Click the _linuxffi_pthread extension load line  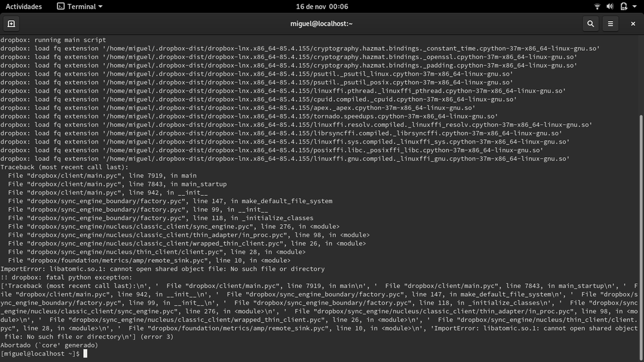tap(283, 91)
